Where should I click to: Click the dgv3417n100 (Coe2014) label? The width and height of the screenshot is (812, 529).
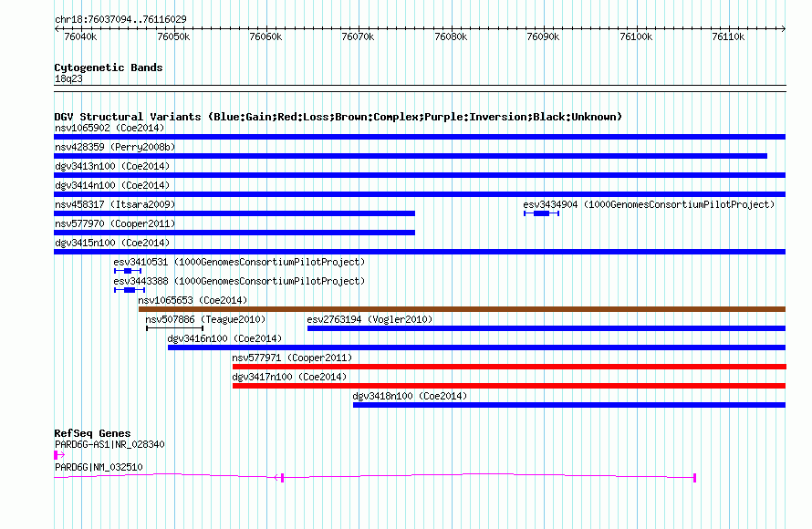[x=289, y=377]
